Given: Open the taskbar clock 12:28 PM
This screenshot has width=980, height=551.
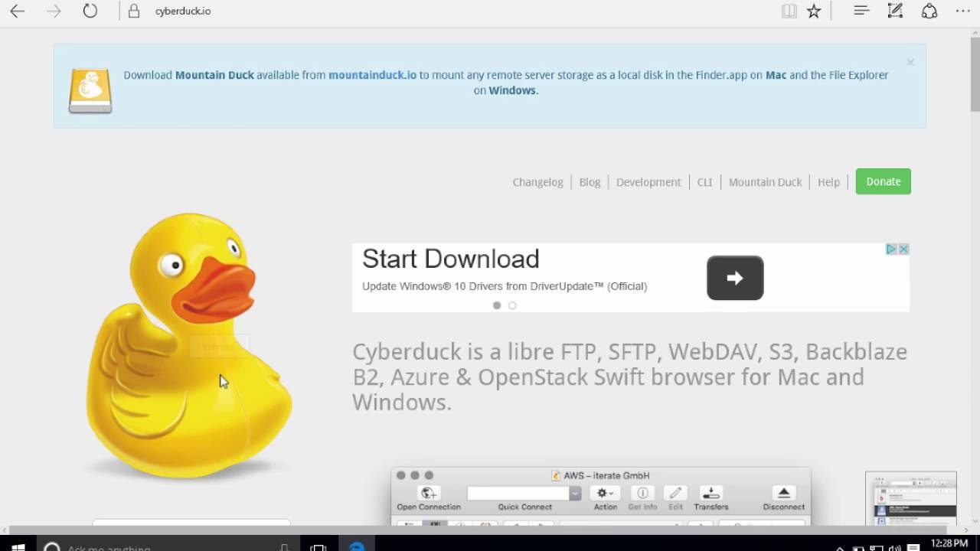Looking at the screenshot, I should [x=949, y=544].
